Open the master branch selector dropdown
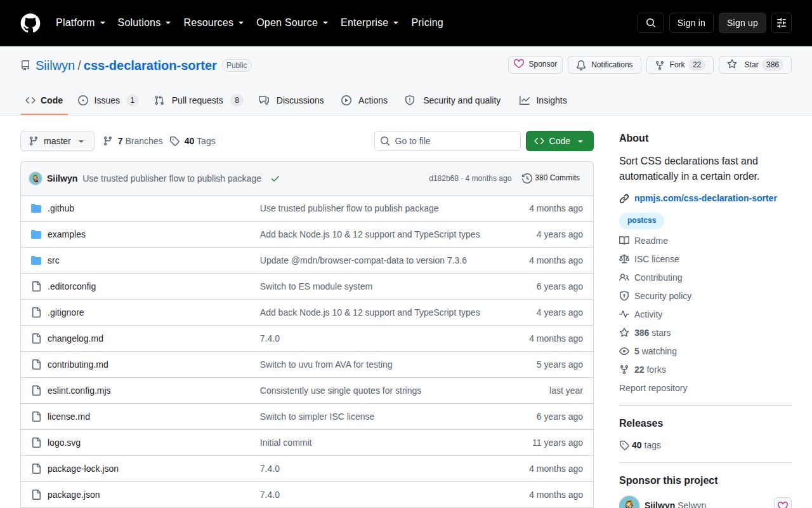Image resolution: width=812 pixels, height=508 pixels. coord(57,141)
